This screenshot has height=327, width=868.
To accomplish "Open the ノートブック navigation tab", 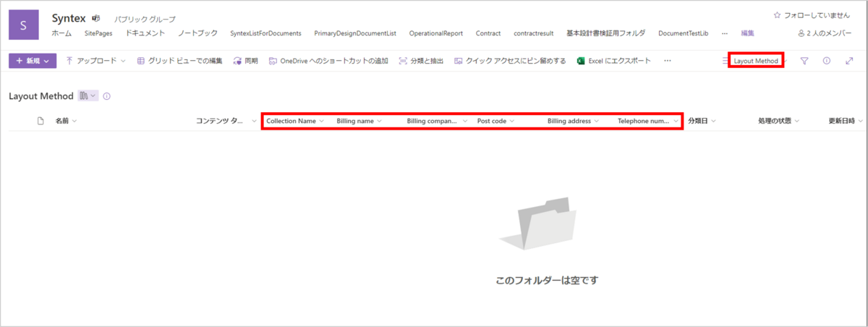I will [197, 33].
